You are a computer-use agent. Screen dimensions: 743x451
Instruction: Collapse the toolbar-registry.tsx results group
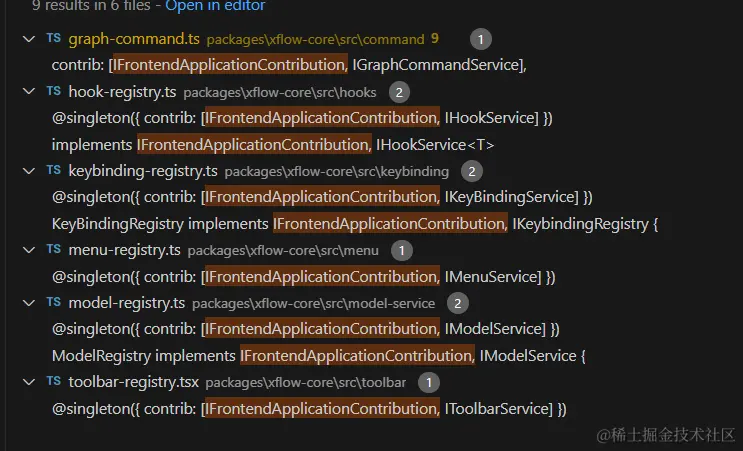tap(29, 382)
